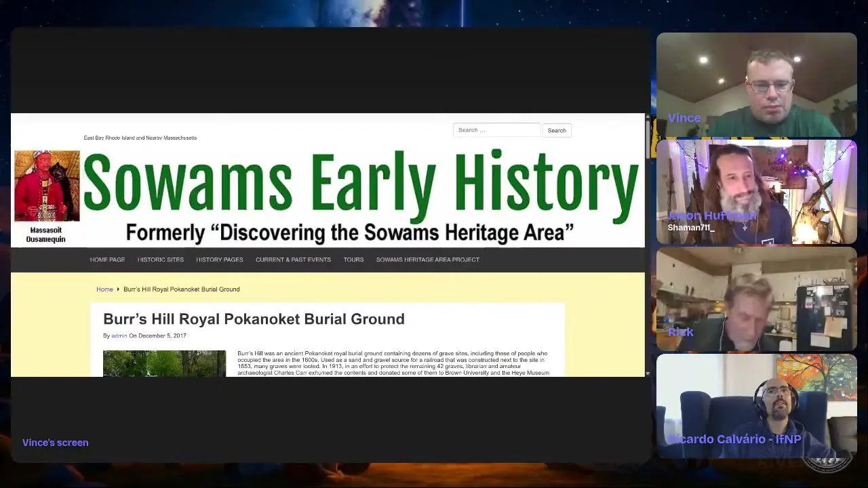Screen dimensions: 868x488
Task: Click the Home breadcrumb link
Action: (x=104, y=289)
